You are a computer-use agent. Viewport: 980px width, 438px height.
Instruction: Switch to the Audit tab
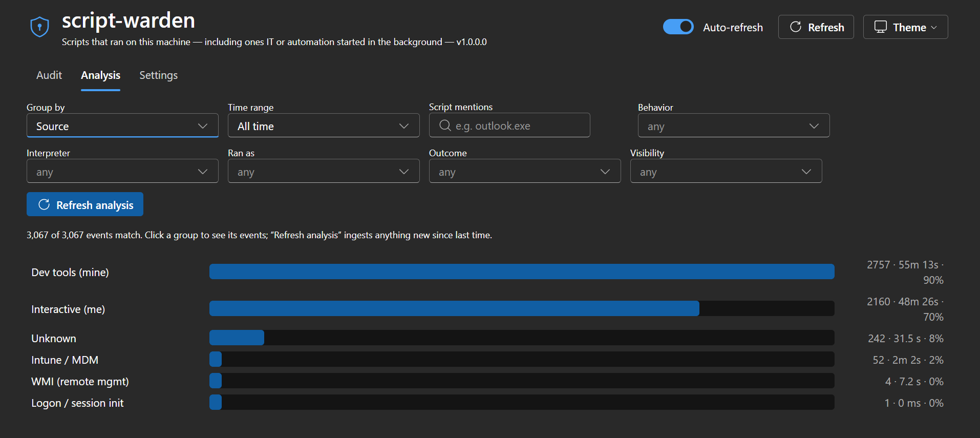pyautogui.click(x=49, y=75)
